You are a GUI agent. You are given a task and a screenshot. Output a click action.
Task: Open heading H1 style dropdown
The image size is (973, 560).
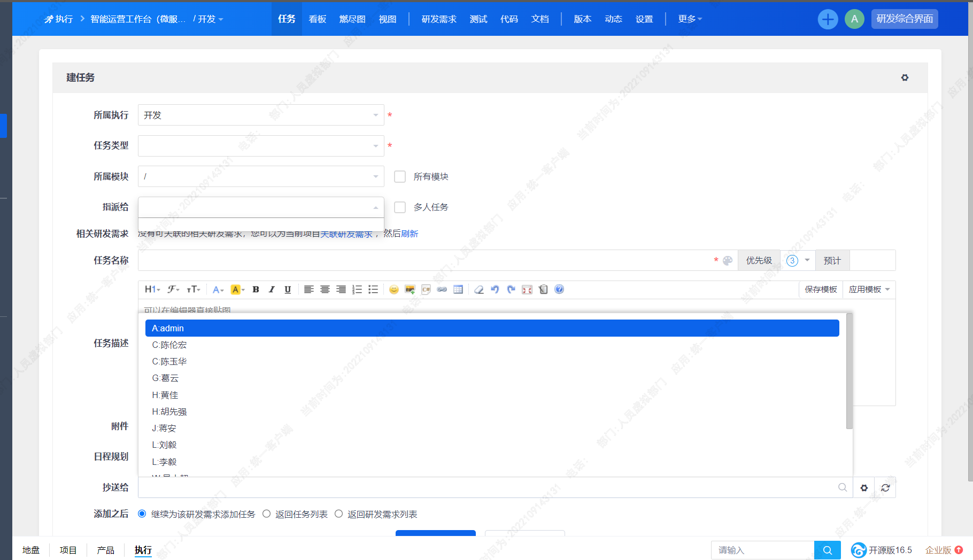[152, 289]
